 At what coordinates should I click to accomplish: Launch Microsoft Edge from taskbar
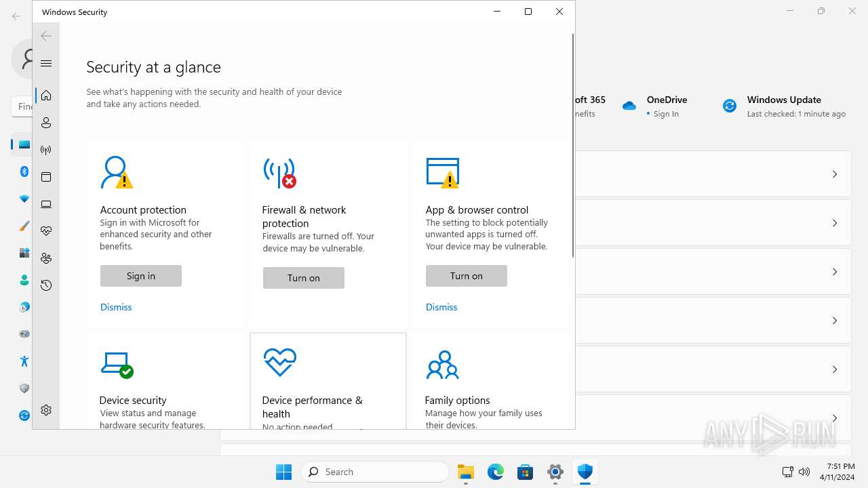(496, 472)
